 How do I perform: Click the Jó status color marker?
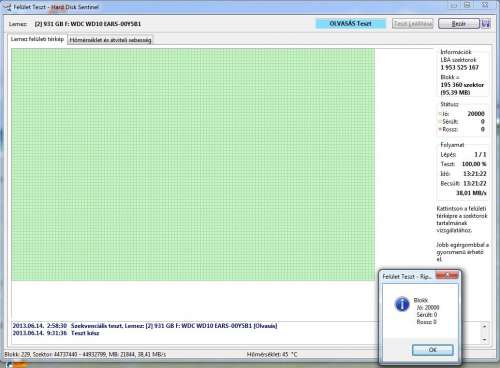click(x=440, y=114)
